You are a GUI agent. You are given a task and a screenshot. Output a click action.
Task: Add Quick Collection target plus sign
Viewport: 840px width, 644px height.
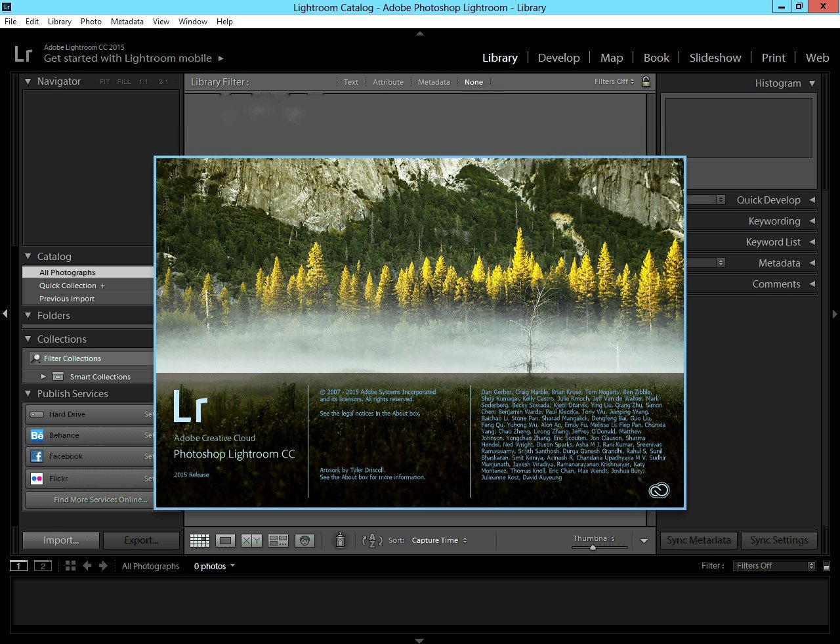click(102, 286)
